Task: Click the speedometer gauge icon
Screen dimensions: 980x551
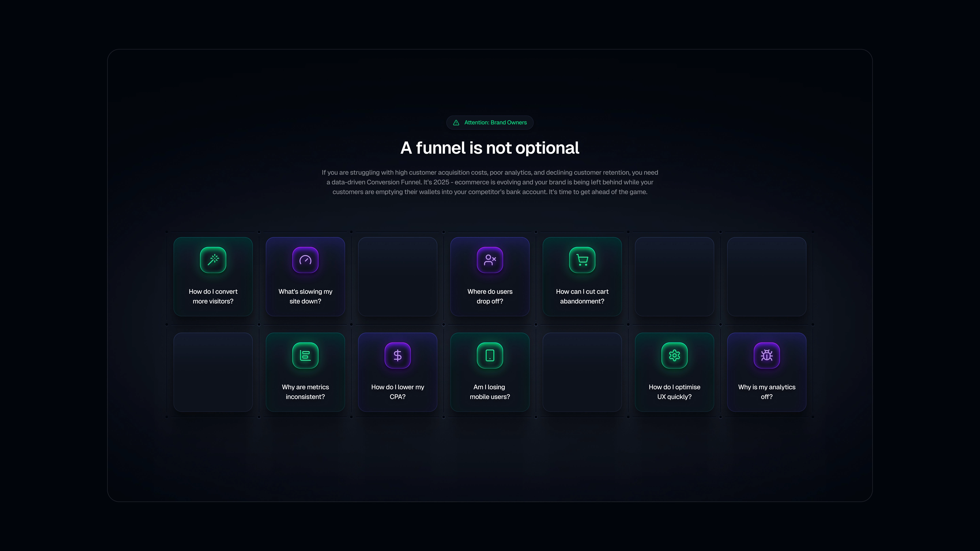Action: tap(305, 260)
